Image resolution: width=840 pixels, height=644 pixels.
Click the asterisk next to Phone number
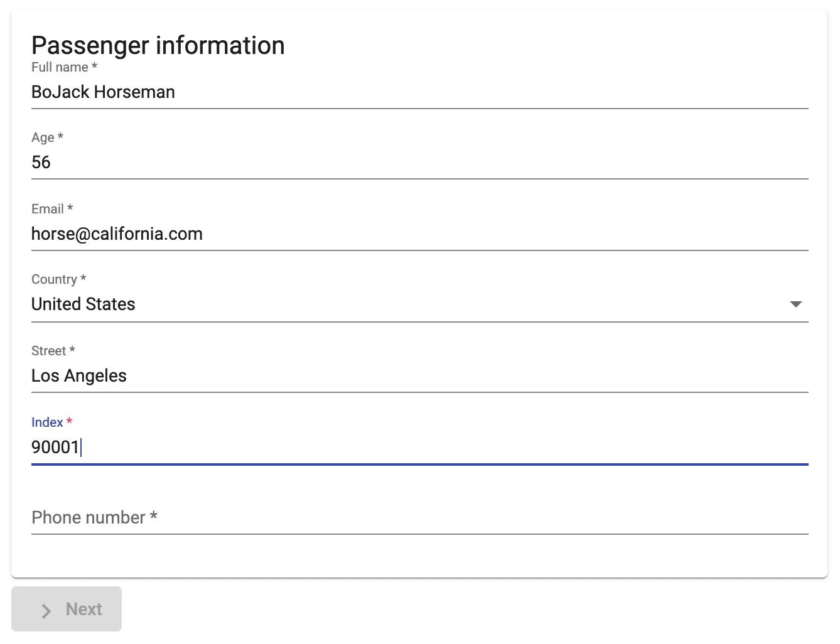[153, 516]
